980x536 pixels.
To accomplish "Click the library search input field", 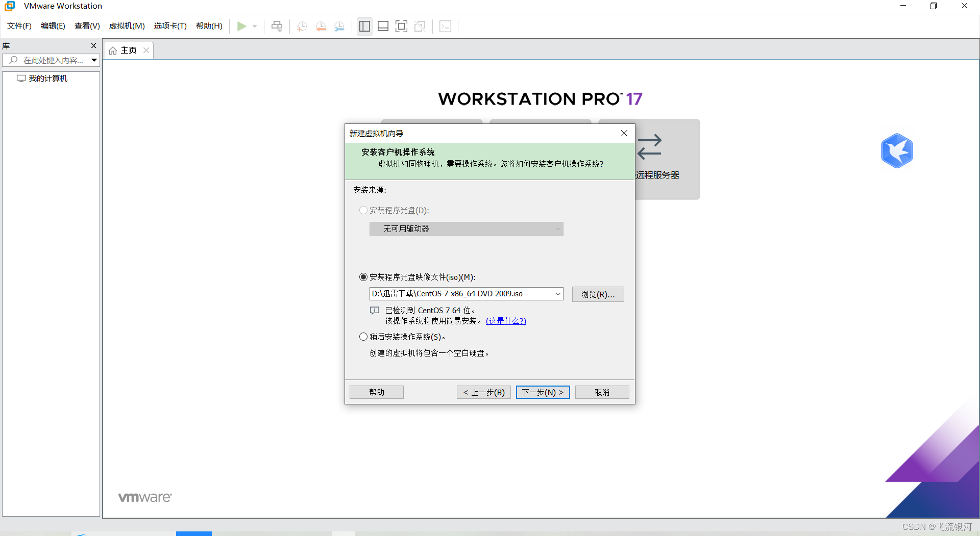I will [x=51, y=60].
